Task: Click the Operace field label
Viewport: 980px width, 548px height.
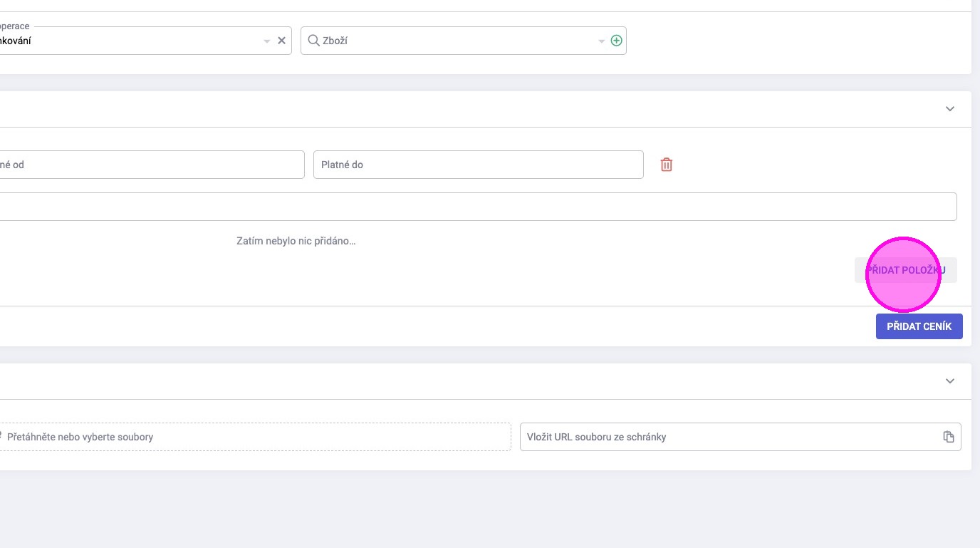Action: [x=14, y=26]
